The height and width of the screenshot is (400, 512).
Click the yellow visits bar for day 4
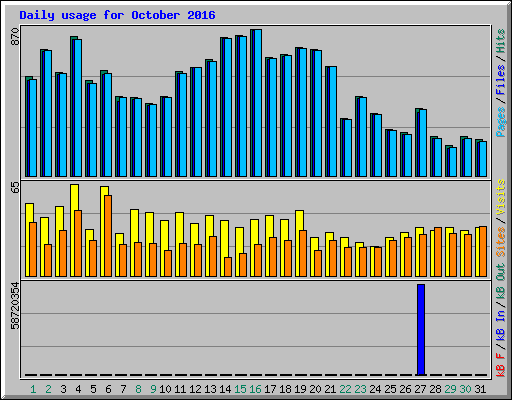point(75,230)
